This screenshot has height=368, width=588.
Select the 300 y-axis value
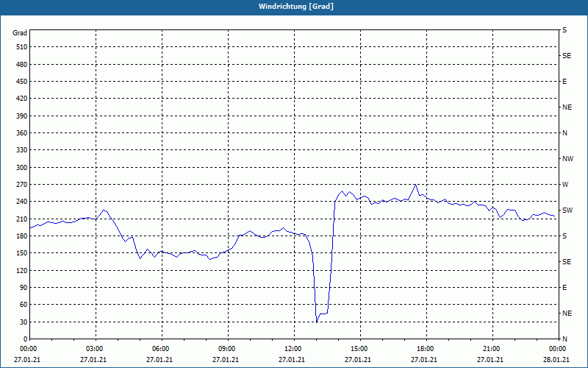coord(22,168)
